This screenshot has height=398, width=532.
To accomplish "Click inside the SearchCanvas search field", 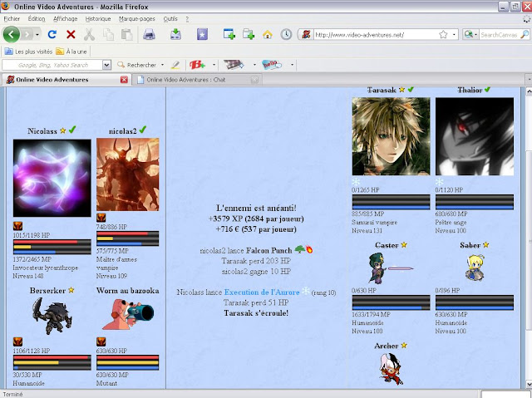I will click(x=499, y=35).
